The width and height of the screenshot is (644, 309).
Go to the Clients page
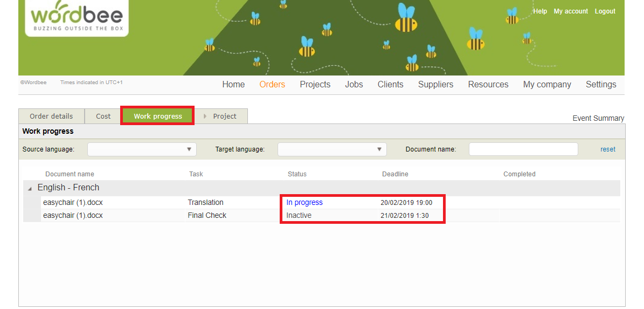[390, 85]
